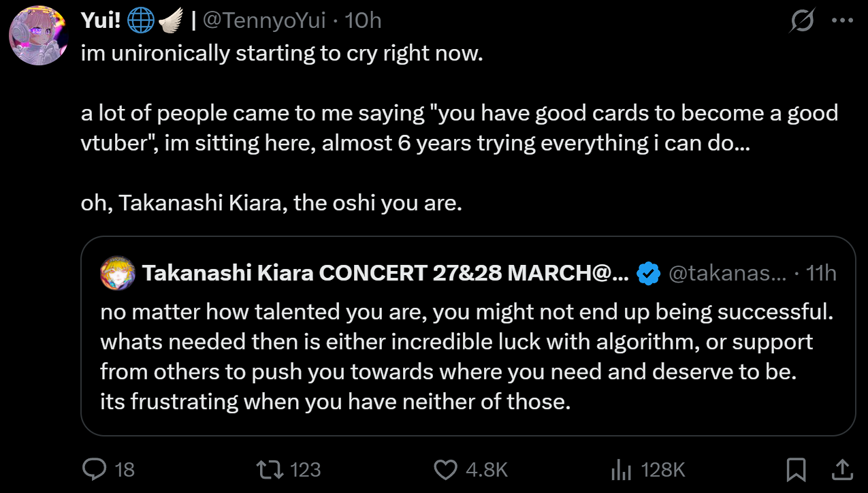View analytics via the bar chart icon
Viewport: 868px width, 493px height.
[x=621, y=469]
